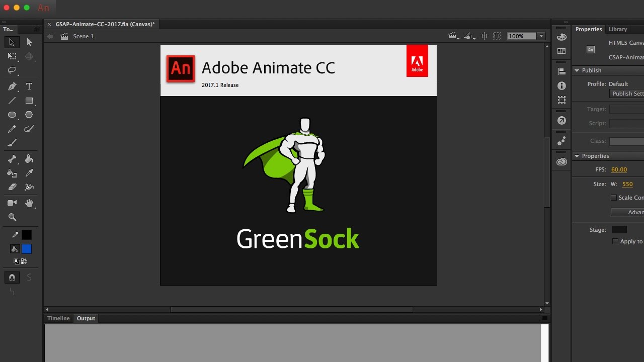644x362 pixels.
Task: Click the Publish Settings button
Action: click(627, 94)
